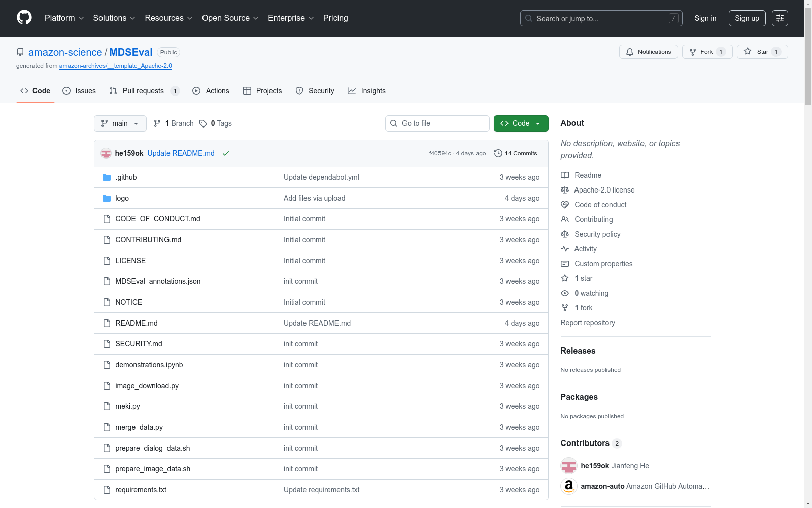This screenshot has width=812, height=508.
Task: Click the requirements.txt file icon
Action: click(x=107, y=490)
